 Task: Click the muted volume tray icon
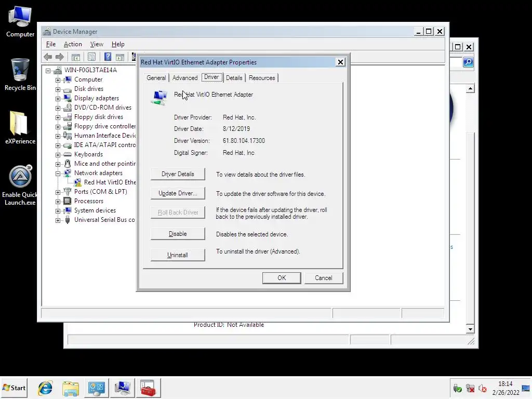482,388
